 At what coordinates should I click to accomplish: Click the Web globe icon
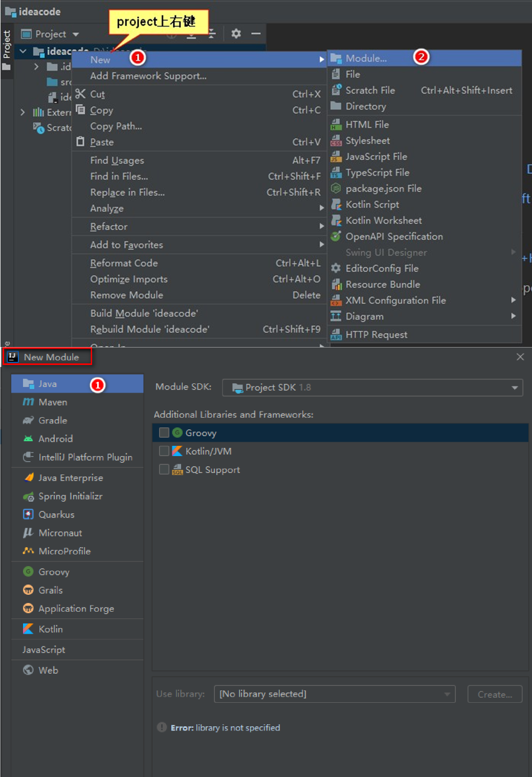coord(28,670)
